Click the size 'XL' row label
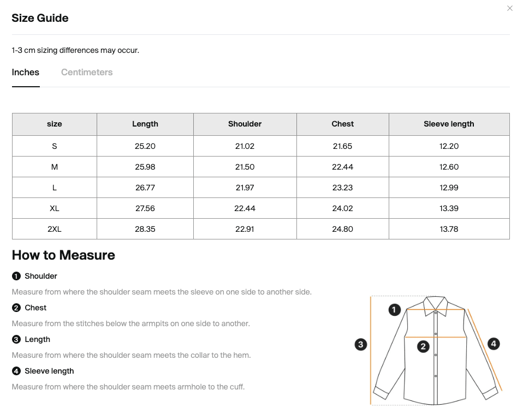This screenshot has width=517, height=420. point(55,208)
